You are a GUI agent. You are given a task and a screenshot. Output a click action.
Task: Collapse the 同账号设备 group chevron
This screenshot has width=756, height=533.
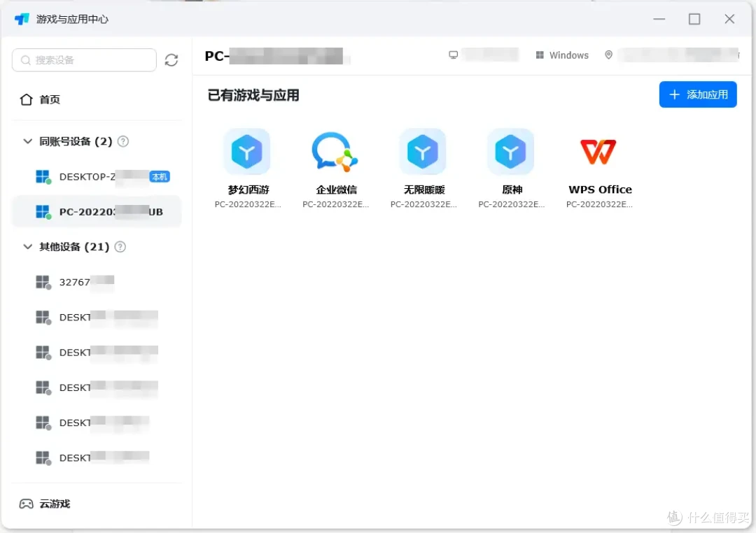28,141
